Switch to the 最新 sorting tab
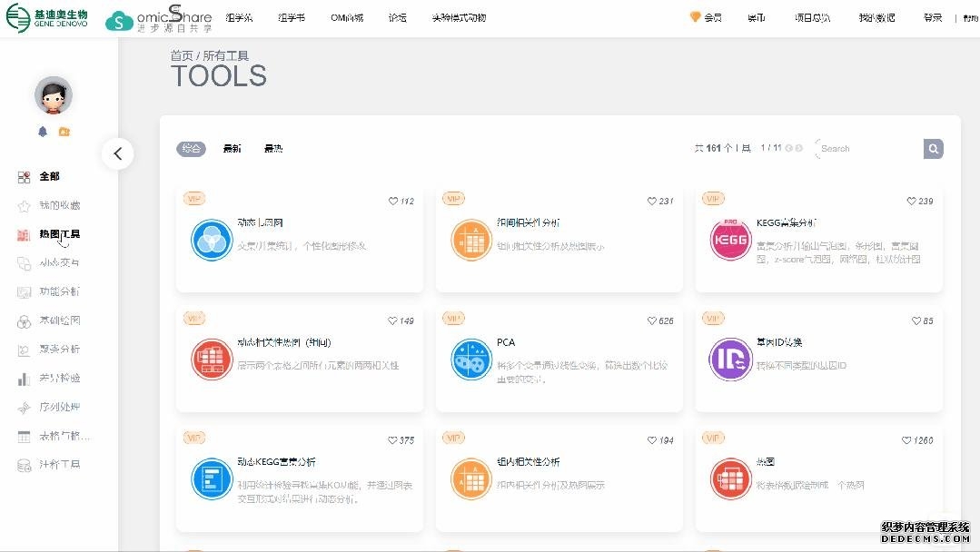 (232, 149)
